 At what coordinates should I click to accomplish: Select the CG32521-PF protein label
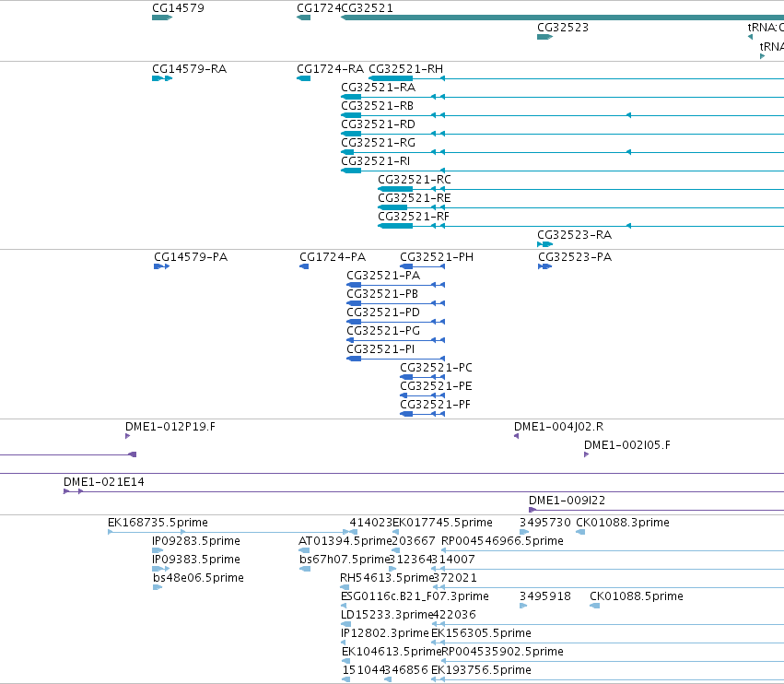435,405
